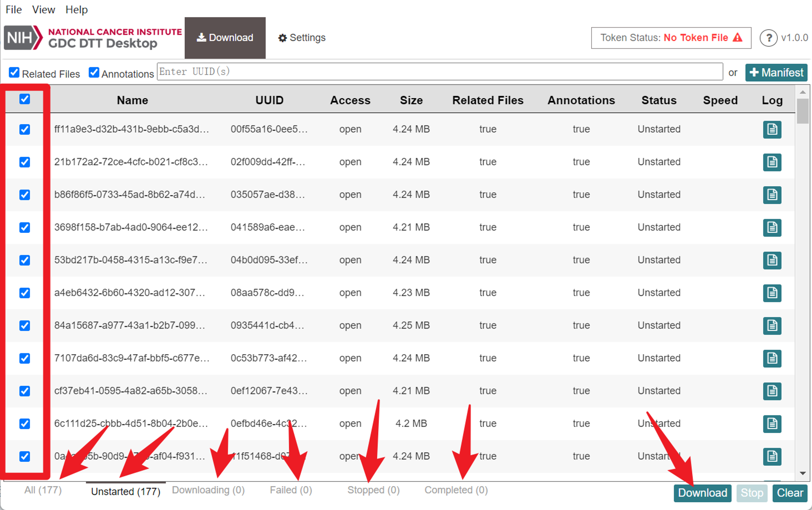Click the table vertical scrollbar thumb
The width and height of the screenshot is (812, 510).
point(803,111)
